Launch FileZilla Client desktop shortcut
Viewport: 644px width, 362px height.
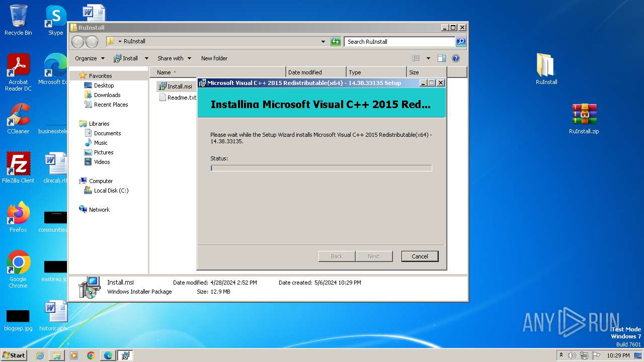pos(18,167)
